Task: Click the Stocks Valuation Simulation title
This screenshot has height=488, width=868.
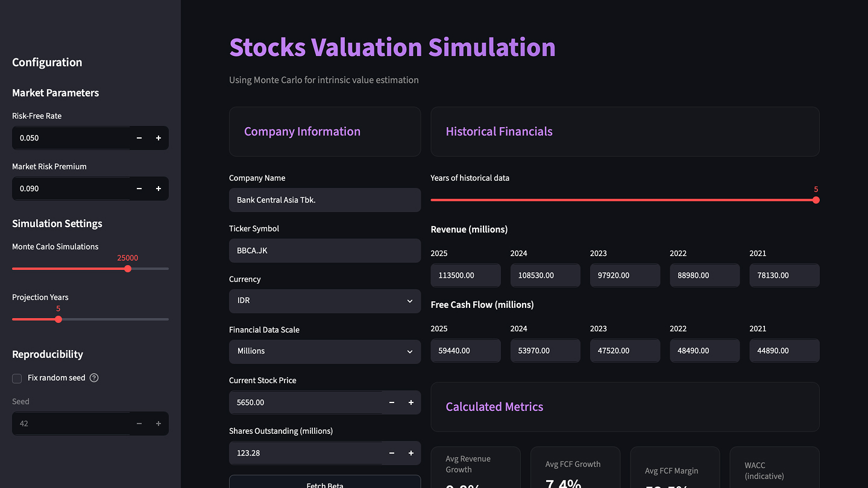Action: pyautogui.click(x=392, y=47)
